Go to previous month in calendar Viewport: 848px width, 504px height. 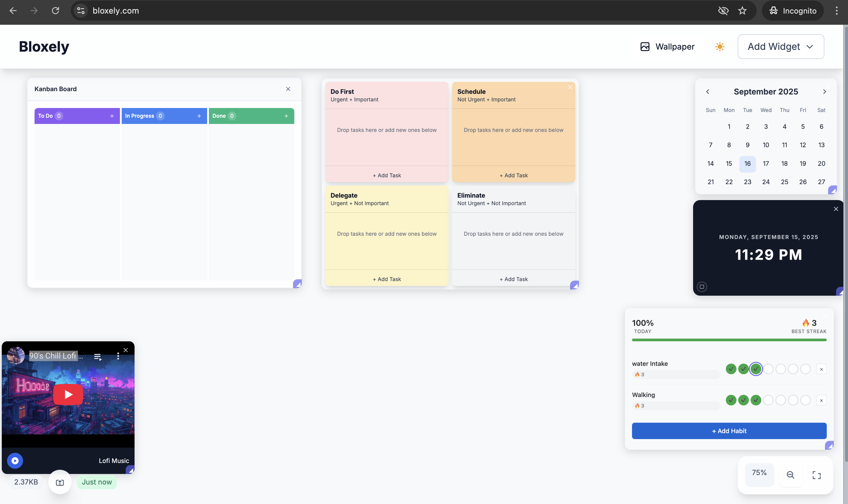click(707, 92)
